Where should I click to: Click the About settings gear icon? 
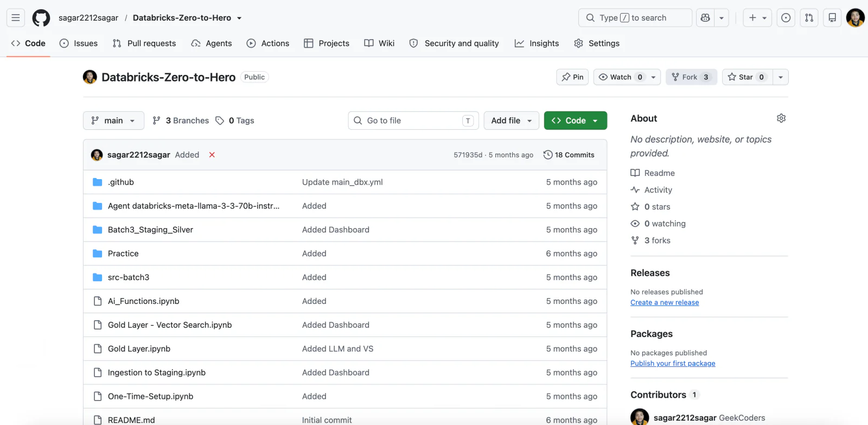pos(781,118)
